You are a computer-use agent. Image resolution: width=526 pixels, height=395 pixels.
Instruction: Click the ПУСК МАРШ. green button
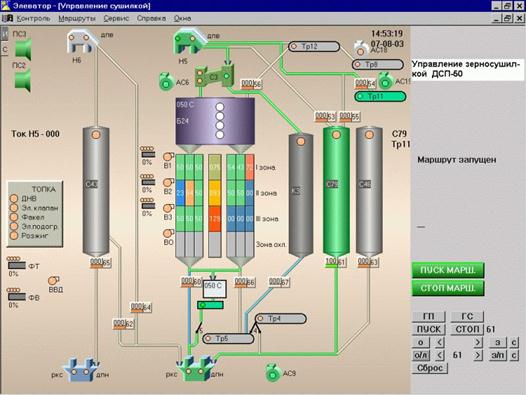[x=448, y=270]
